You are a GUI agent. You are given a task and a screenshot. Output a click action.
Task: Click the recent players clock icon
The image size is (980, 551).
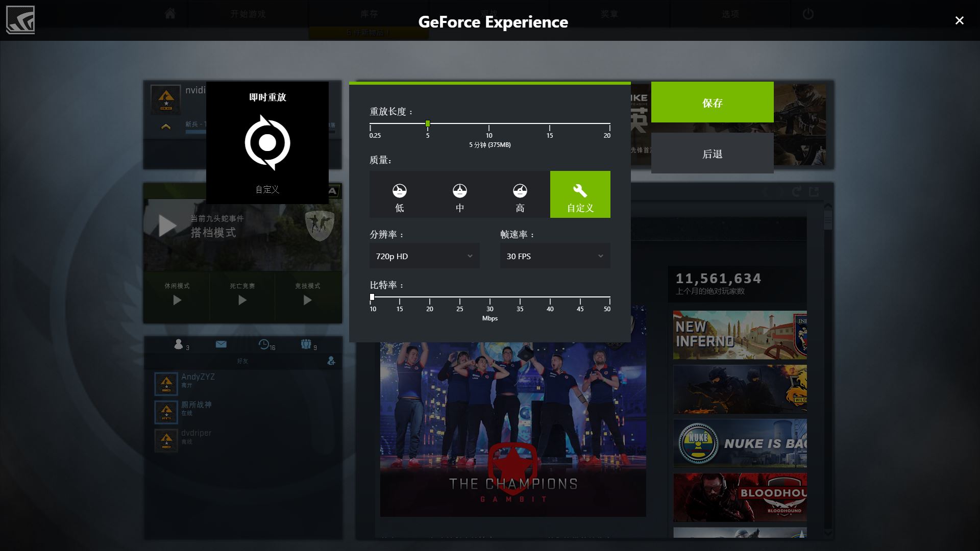(264, 344)
